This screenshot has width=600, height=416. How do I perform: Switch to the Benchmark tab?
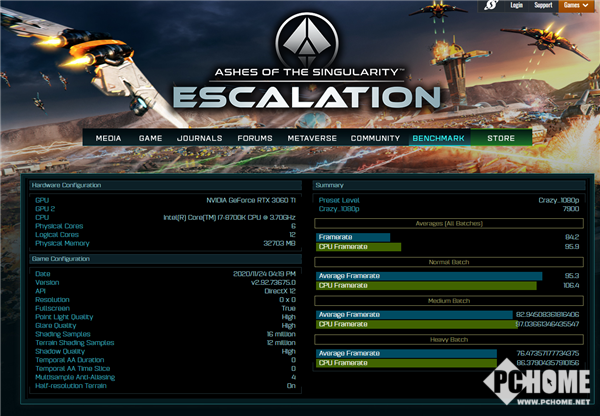click(x=436, y=138)
